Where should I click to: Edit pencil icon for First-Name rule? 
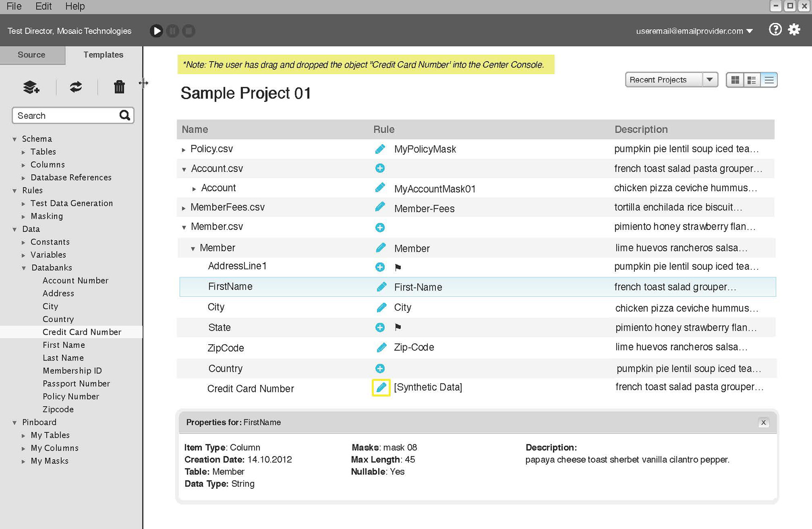coord(381,287)
